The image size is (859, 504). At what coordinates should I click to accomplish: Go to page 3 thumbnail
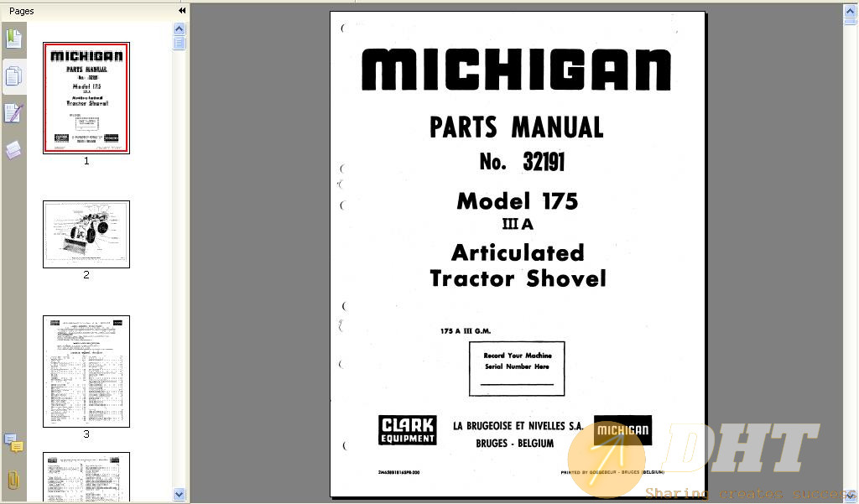tap(86, 372)
